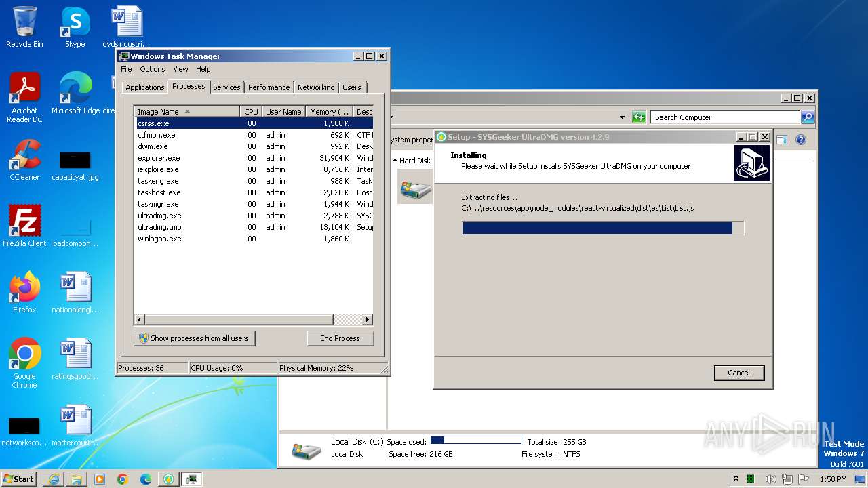Sort processes by Memory column

[329, 112]
